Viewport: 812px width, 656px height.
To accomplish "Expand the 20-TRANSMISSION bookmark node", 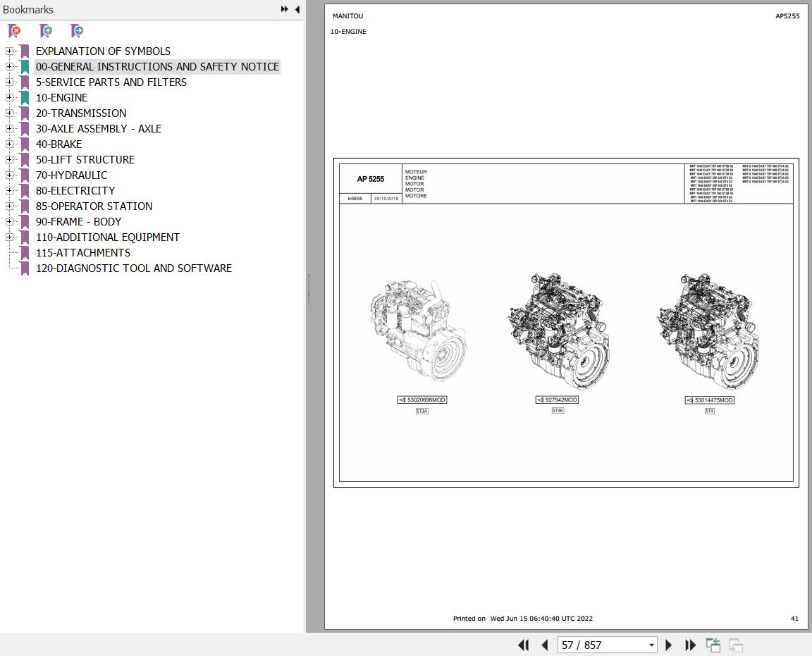I will coord(8,113).
